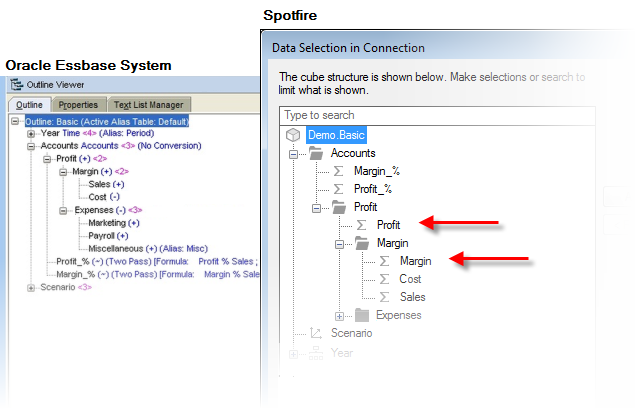Click the sigma icon beside Margin_%
Screen dimensions: 636x409
(339, 171)
